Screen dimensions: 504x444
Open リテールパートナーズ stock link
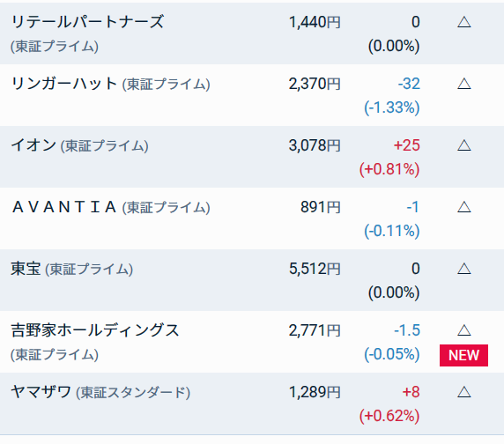pos(87,22)
